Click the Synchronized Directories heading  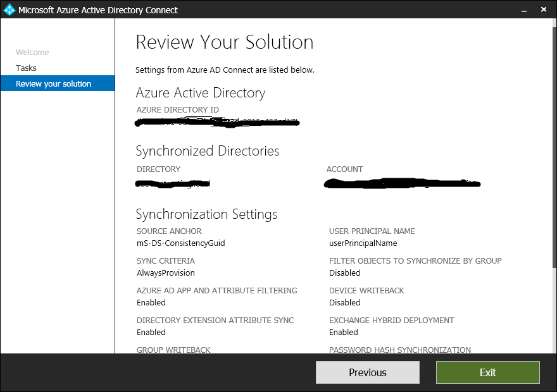pos(208,150)
